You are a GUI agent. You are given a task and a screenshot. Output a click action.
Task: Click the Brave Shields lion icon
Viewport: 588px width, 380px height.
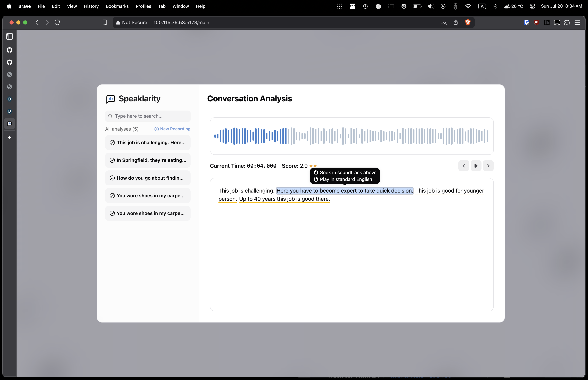coord(468,22)
